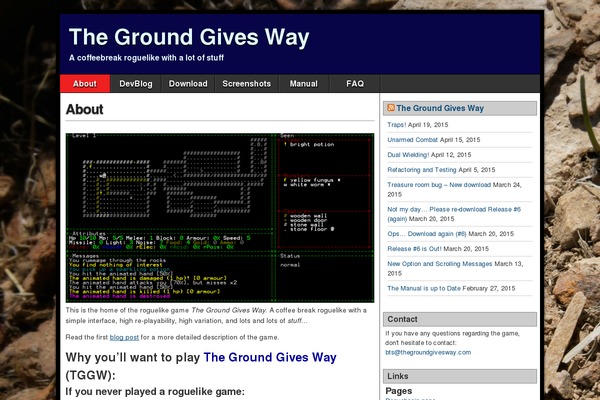Click The Ground Gives Way site title
Viewport: 600px width, 400px height.
point(189,37)
